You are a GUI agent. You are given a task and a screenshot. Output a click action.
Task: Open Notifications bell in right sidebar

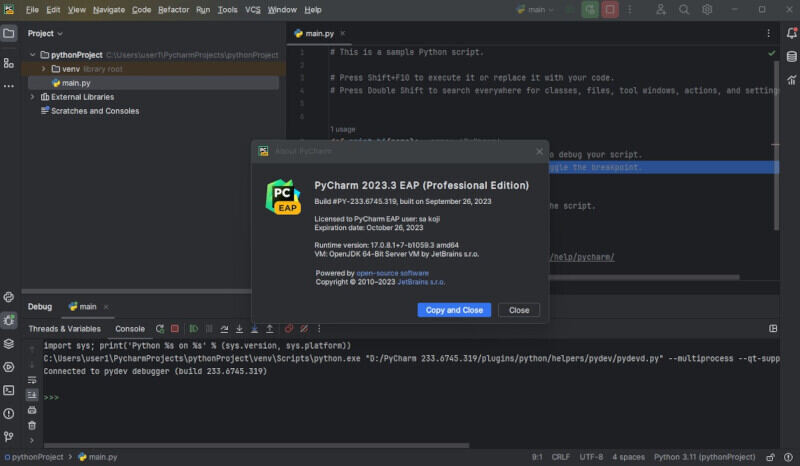point(791,34)
